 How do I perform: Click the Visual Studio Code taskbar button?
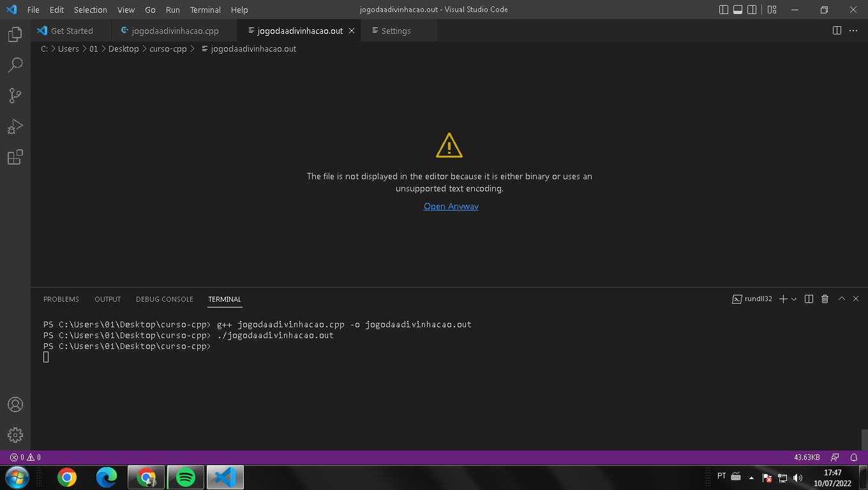pos(225,477)
